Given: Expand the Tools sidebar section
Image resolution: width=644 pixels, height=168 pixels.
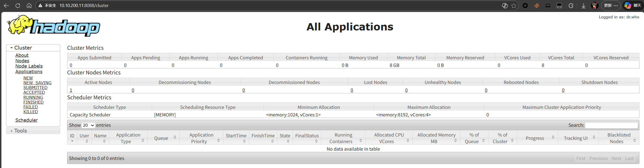Looking at the screenshot, I should (x=20, y=131).
